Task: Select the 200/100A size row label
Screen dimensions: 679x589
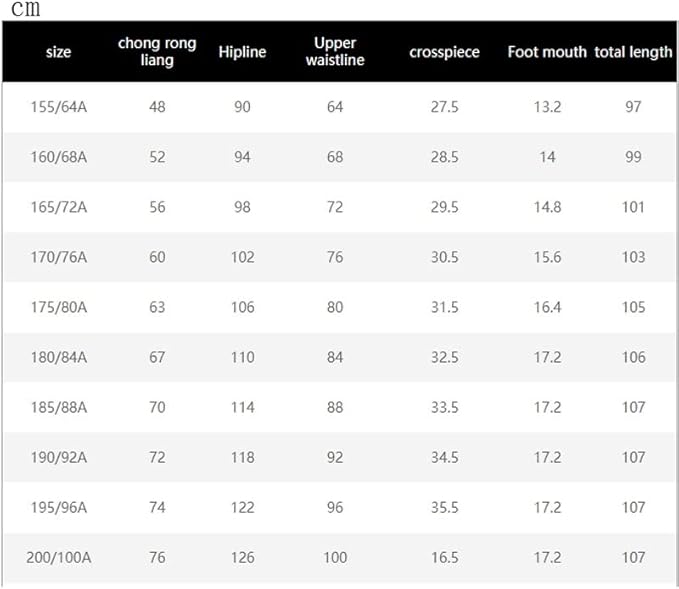Action: (x=59, y=557)
